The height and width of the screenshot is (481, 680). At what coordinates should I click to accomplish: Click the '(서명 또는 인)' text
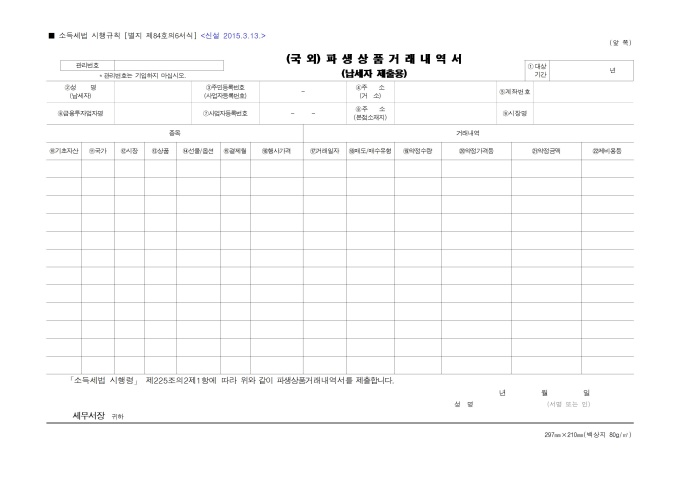point(569,404)
